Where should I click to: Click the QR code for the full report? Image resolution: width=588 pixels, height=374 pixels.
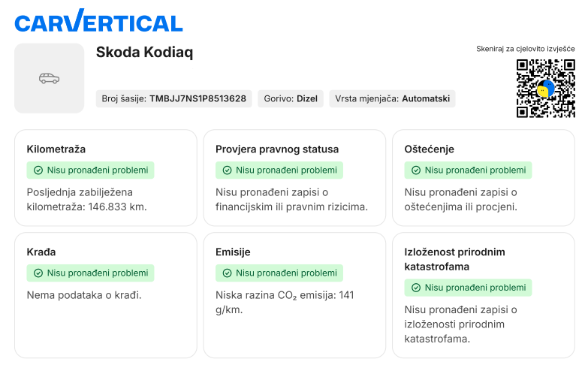(545, 89)
